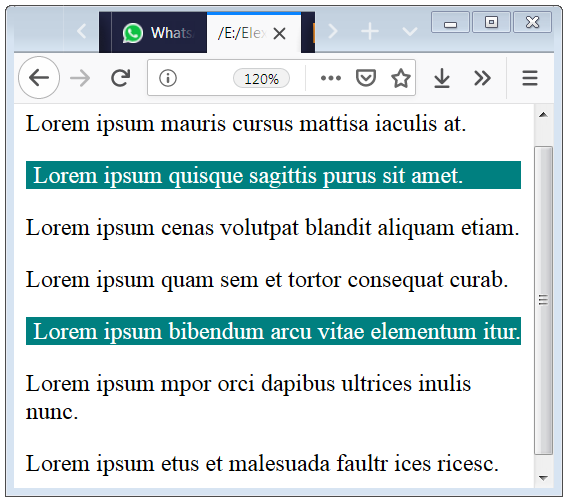The image size is (568, 503).
Task: Save the page to Pocket
Action: click(366, 78)
